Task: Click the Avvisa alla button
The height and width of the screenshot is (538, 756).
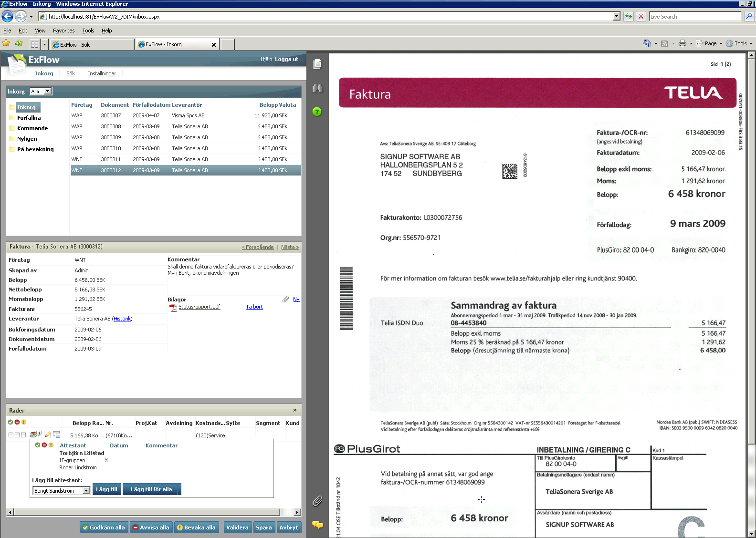Action: (x=151, y=528)
